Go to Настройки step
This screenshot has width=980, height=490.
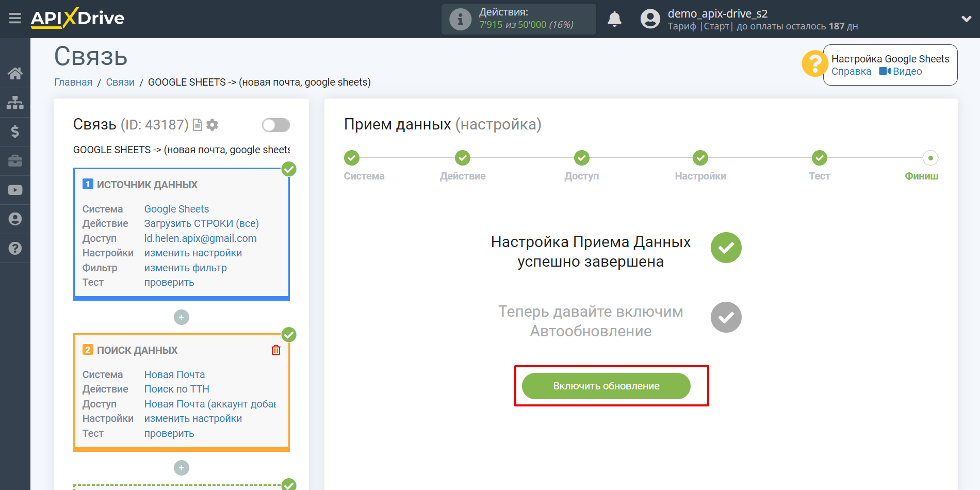click(x=700, y=158)
